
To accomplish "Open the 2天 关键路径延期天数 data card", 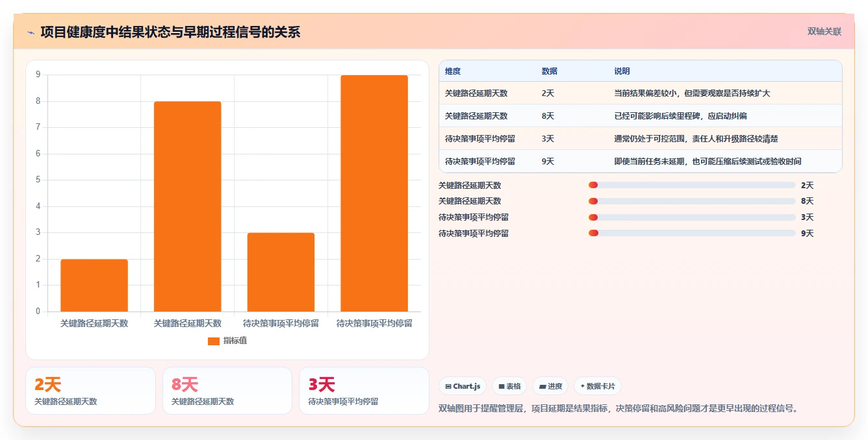I will pyautogui.click(x=90, y=391).
